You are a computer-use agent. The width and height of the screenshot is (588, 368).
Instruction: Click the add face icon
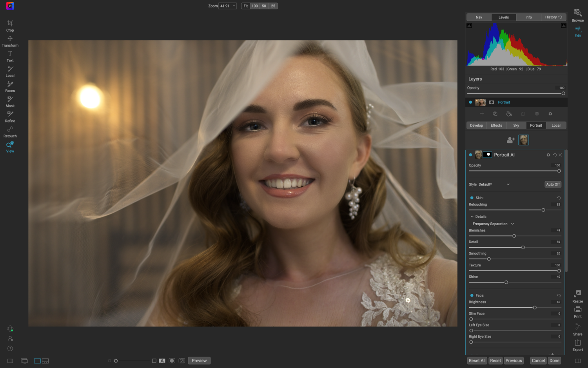coord(510,140)
